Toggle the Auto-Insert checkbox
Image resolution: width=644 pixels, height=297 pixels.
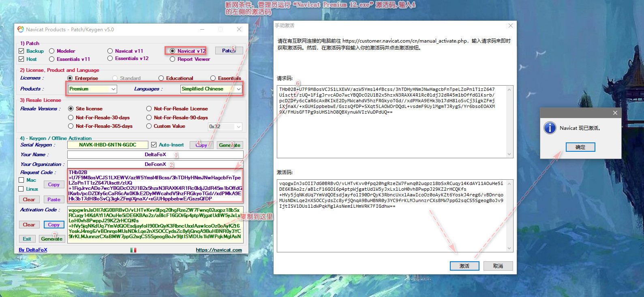[154, 144]
